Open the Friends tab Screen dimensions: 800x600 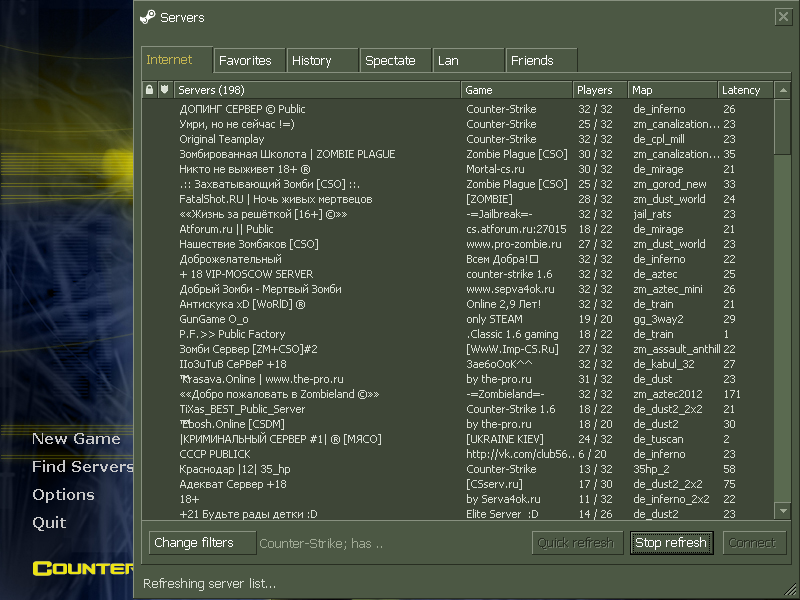[541, 61]
